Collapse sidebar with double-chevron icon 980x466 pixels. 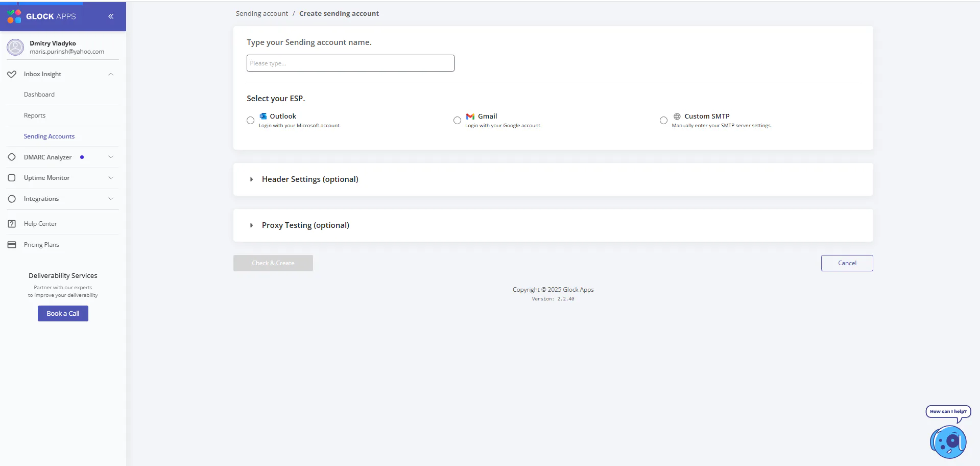111,16
